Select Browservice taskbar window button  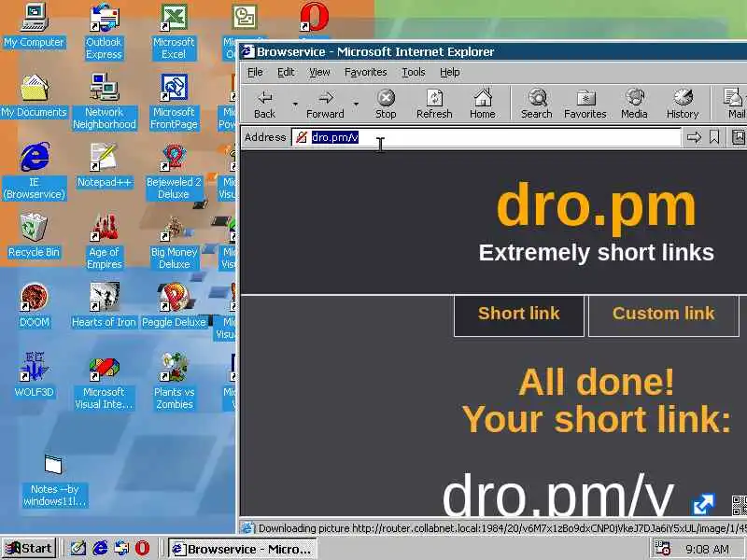click(x=243, y=549)
